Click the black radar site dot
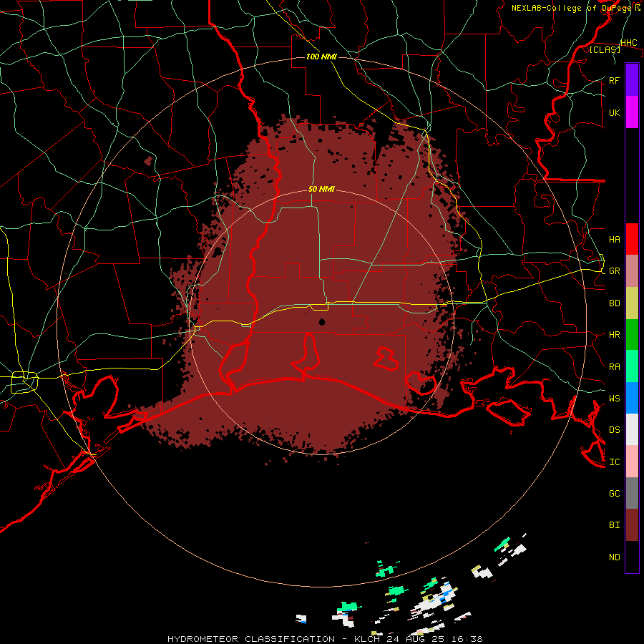Image resolution: width=644 pixels, height=644 pixels. 322,321
